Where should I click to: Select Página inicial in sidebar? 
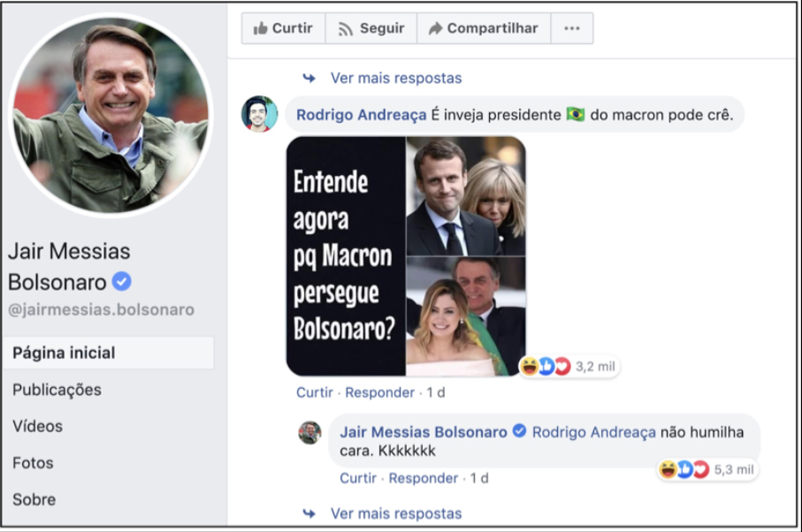pos(64,353)
